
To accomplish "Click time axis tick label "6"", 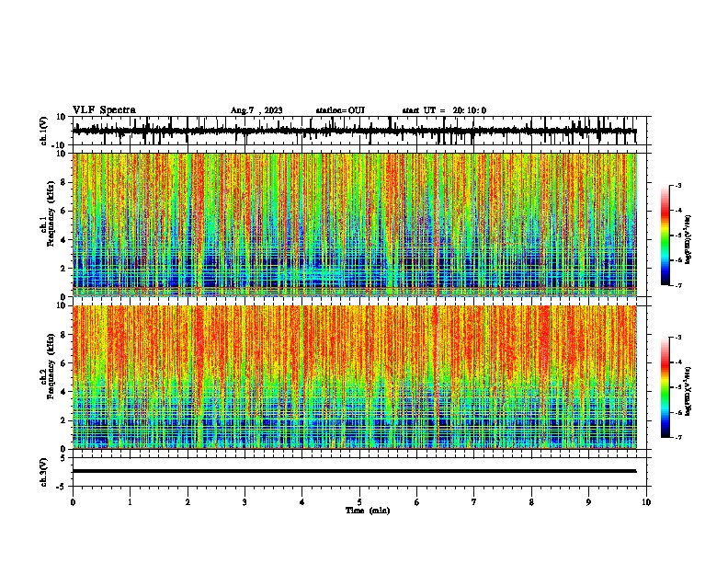I will (x=417, y=502).
